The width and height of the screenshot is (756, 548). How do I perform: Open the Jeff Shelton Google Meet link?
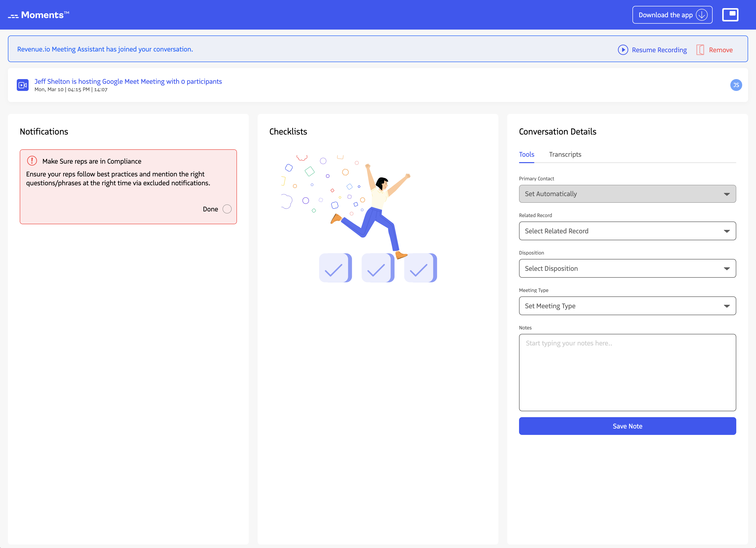[x=128, y=82]
